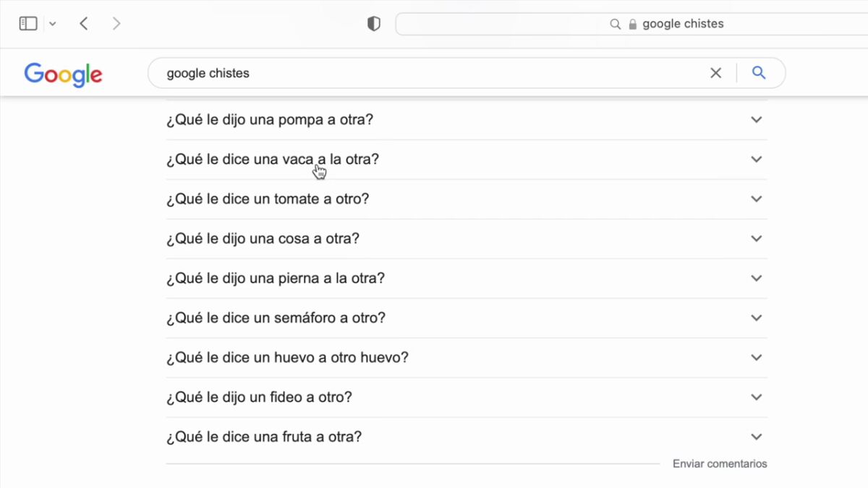Screen dimensions: 868x488
Task: Expand "¿Qué le dice una fruta a otra?"
Action: [264, 437]
